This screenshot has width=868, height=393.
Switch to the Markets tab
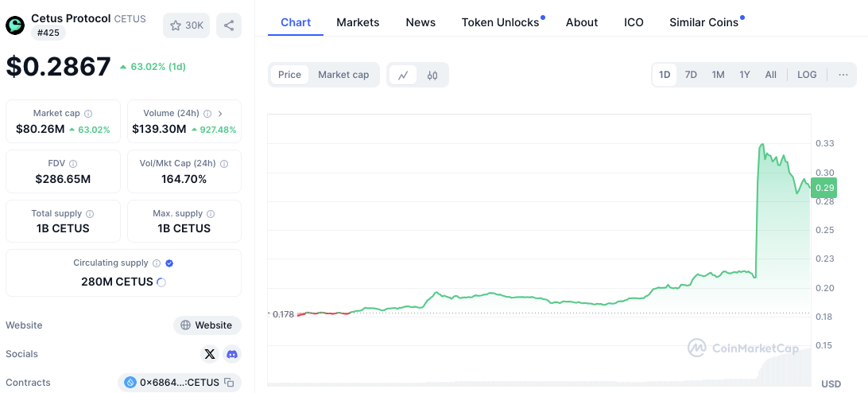coord(358,23)
